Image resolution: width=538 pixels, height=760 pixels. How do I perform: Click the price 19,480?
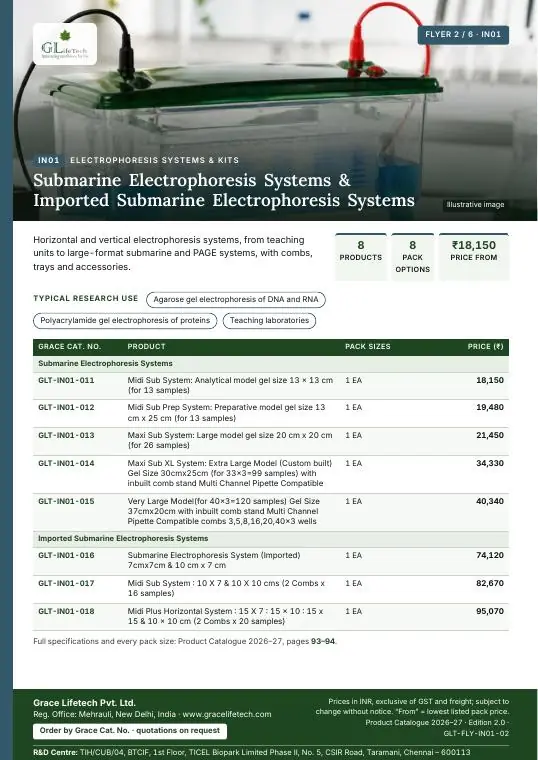coord(490,408)
